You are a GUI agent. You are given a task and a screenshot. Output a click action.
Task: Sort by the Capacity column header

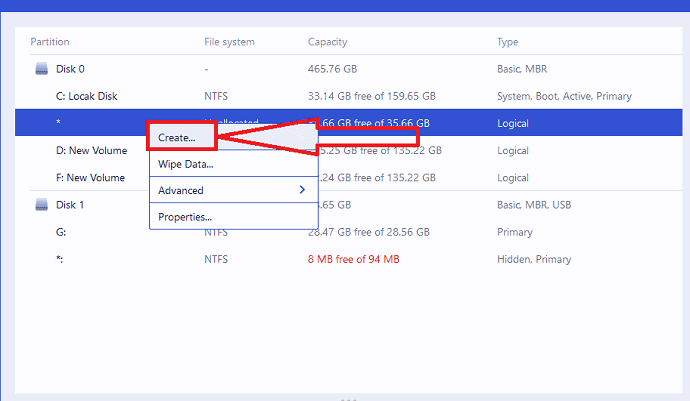tap(327, 42)
